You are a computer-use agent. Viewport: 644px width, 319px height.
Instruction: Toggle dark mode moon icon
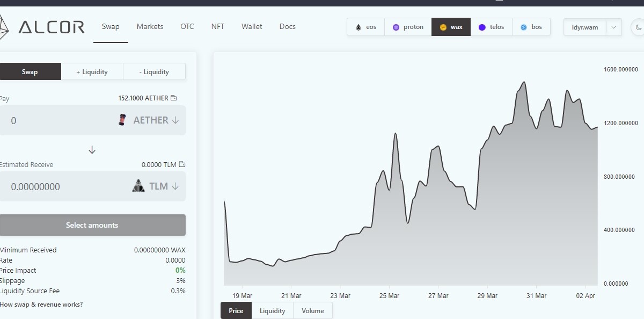[638, 27]
